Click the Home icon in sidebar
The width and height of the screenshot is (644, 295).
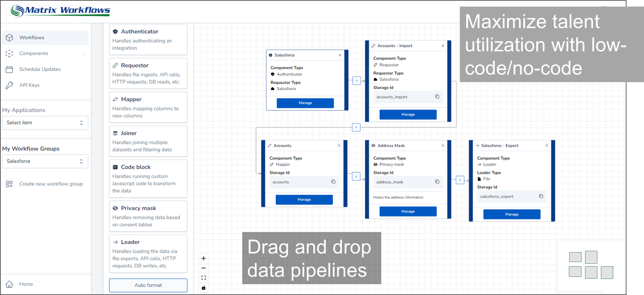pyautogui.click(x=9, y=284)
